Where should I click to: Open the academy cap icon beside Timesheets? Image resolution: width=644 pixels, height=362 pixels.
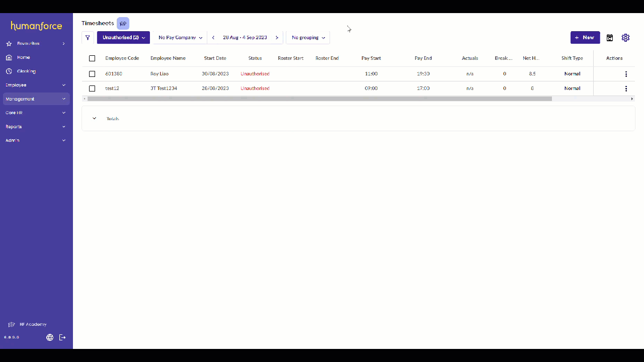coord(123,24)
